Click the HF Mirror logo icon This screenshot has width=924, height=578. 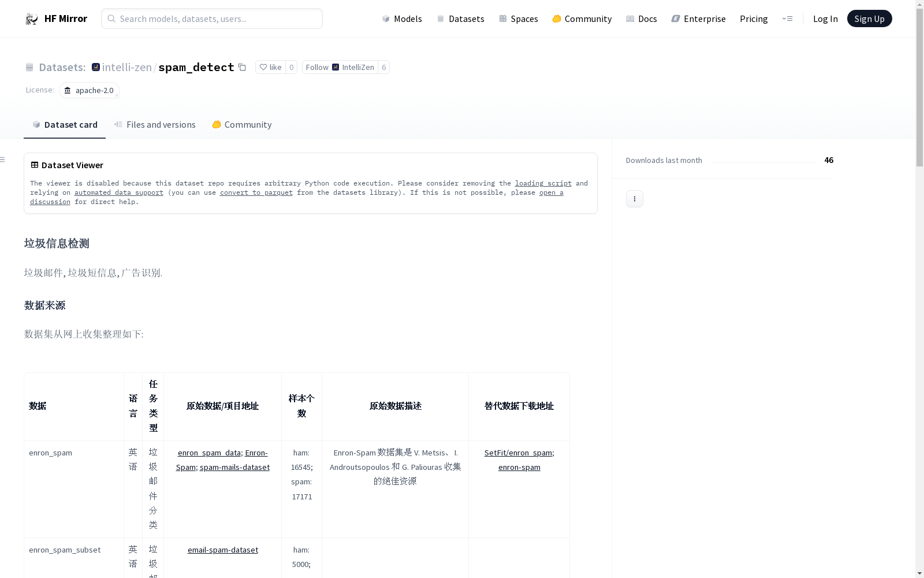coord(31,19)
